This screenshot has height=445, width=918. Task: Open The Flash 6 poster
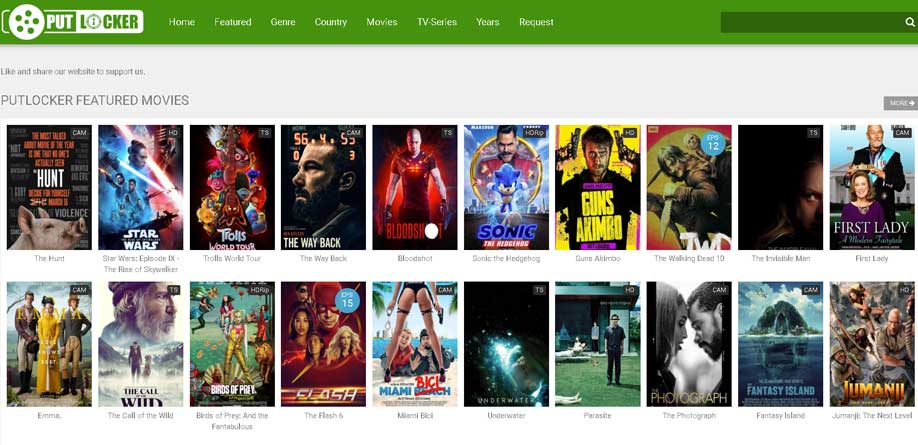coord(323,344)
